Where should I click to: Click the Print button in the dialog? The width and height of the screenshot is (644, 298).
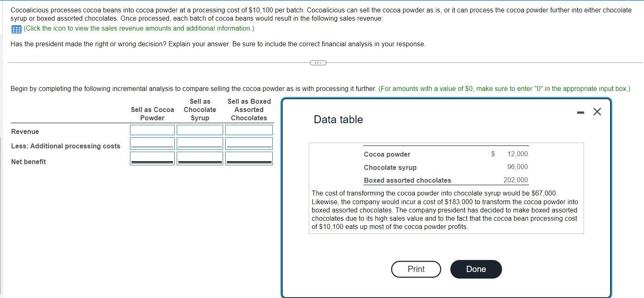click(x=416, y=269)
